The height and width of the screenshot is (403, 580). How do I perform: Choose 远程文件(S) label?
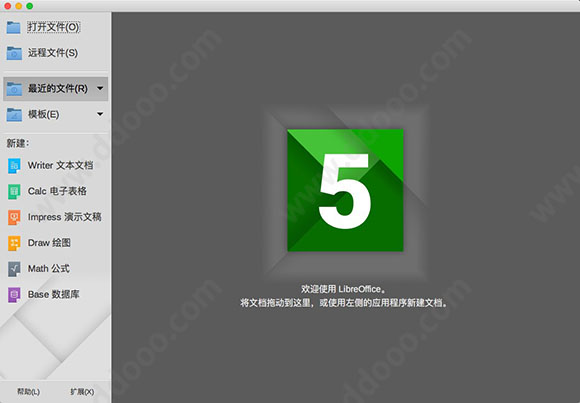[53, 53]
